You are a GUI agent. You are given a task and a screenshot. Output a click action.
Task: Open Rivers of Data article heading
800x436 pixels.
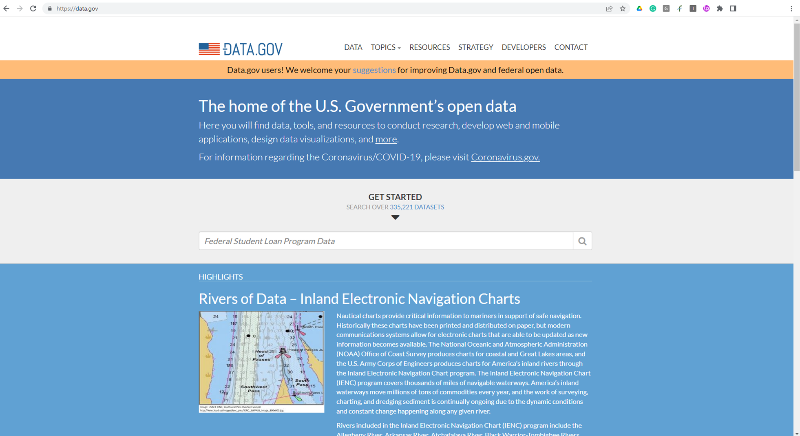pos(359,299)
